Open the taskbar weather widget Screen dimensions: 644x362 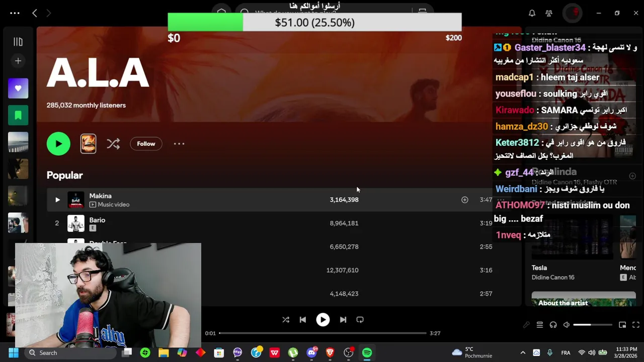coord(472,352)
